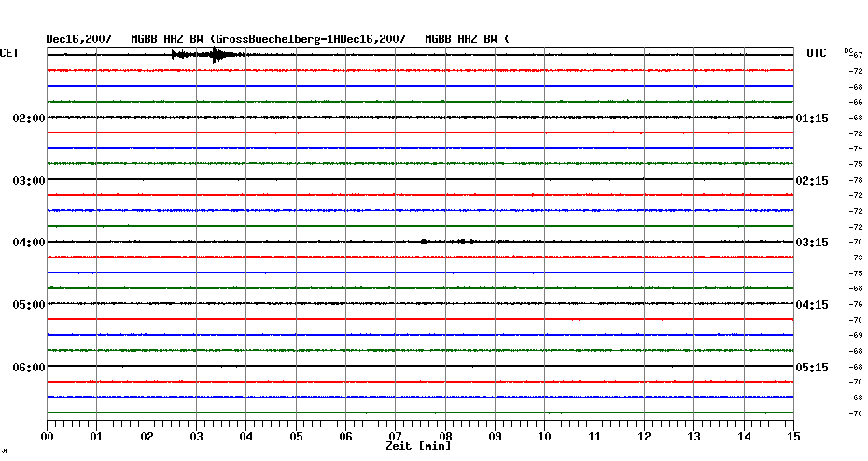
Task: Select the 04:00 CET time label
Action: (x=29, y=243)
